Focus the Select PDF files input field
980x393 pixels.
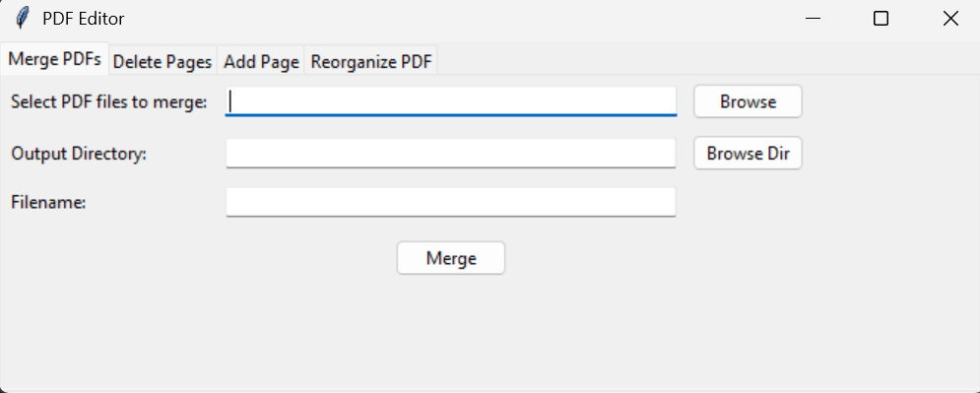click(451, 101)
